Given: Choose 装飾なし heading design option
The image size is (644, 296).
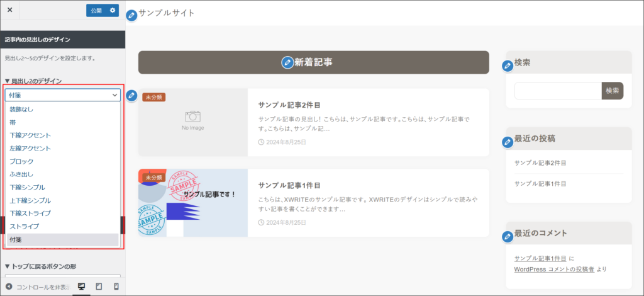Looking at the screenshot, I should [x=62, y=110].
